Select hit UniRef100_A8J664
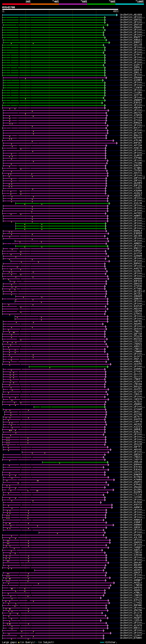Viewport: 146px width, 644px height. (x=131, y=15)
